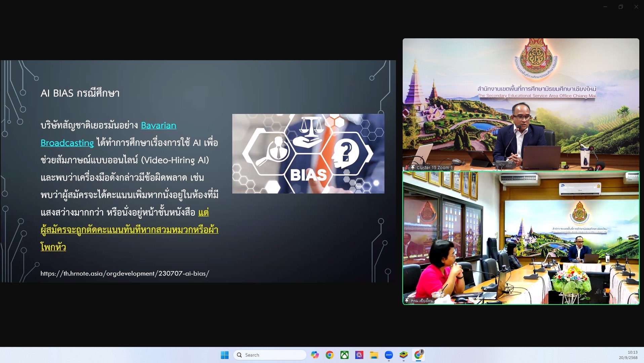Image resolution: width=644 pixels, height=363 pixels.
Task: Open the purple headset app in the taskbar
Action: [359, 355]
